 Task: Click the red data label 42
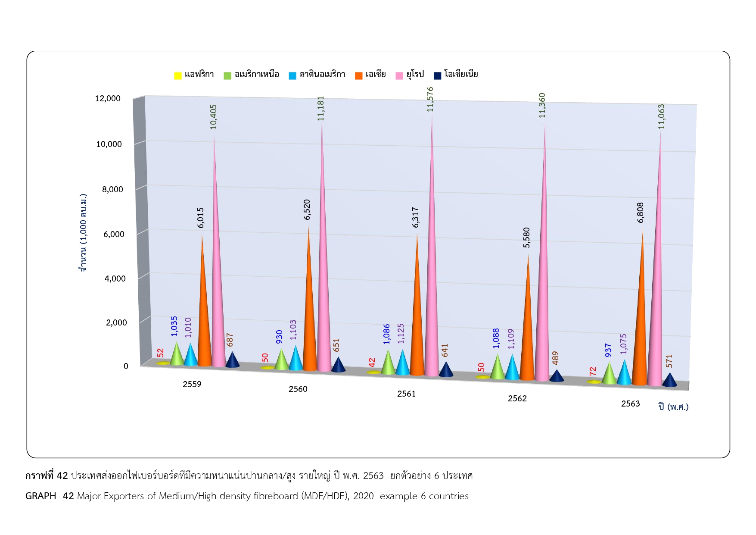tap(372, 363)
